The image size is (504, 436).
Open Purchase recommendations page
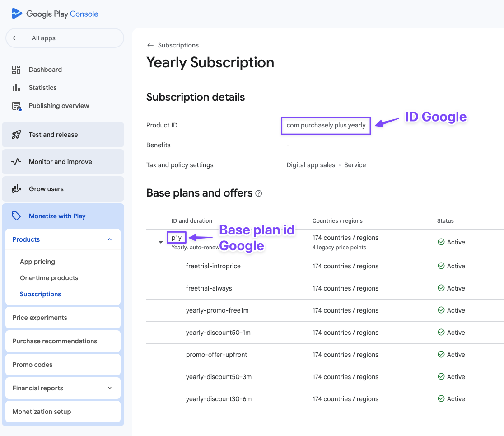click(x=63, y=341)
